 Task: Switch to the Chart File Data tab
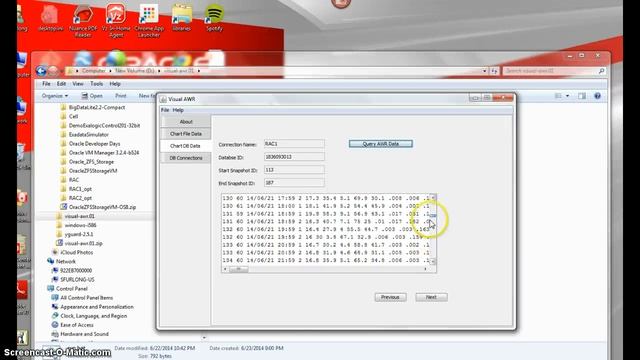[x=186, y=134]
